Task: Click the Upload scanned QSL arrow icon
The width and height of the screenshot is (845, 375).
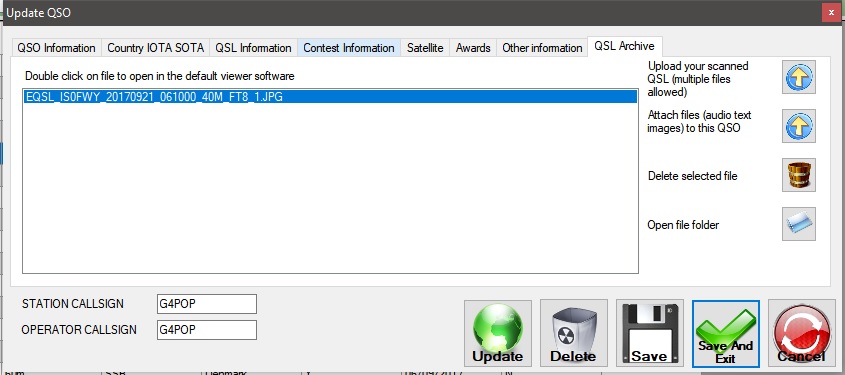Action: [799, 77]
